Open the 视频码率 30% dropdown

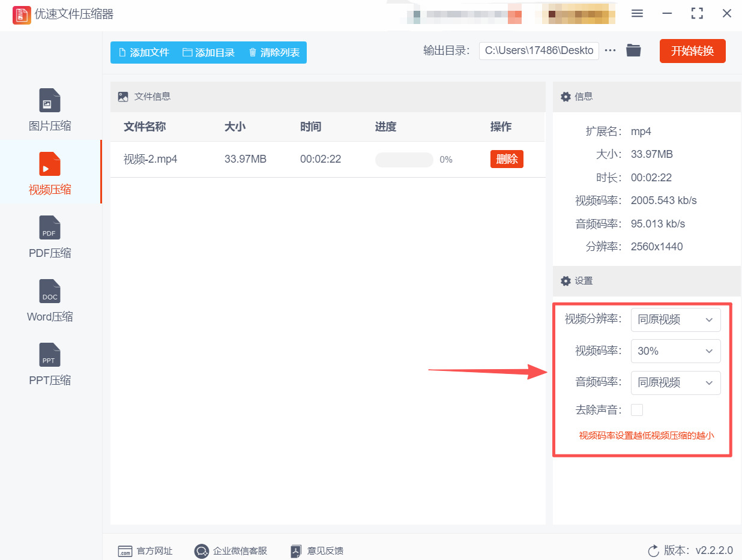click(x=675, y=351)
